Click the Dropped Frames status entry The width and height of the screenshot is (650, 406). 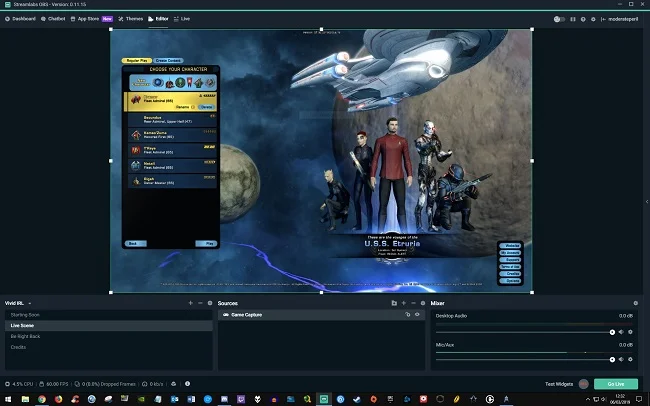[x=105, y=384]
